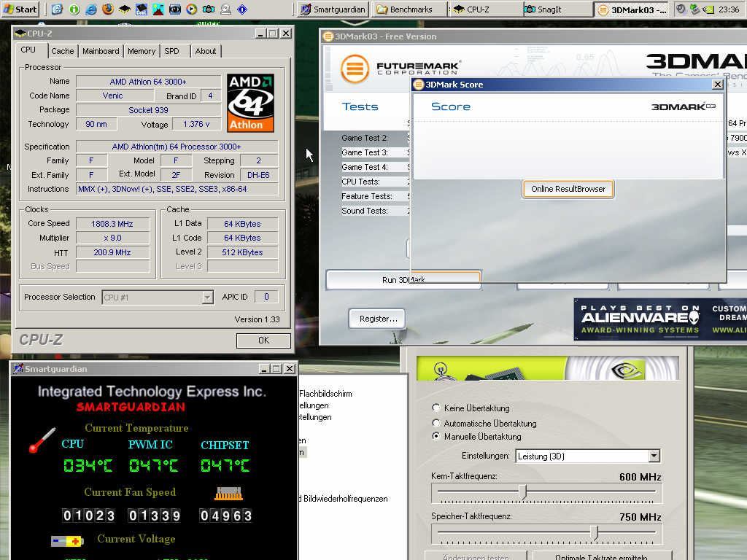Switch to the Cache tab in CPU-Z
The width and height of the screenshot is (747, 560).
pyautogui.click(x=63, y=51)
